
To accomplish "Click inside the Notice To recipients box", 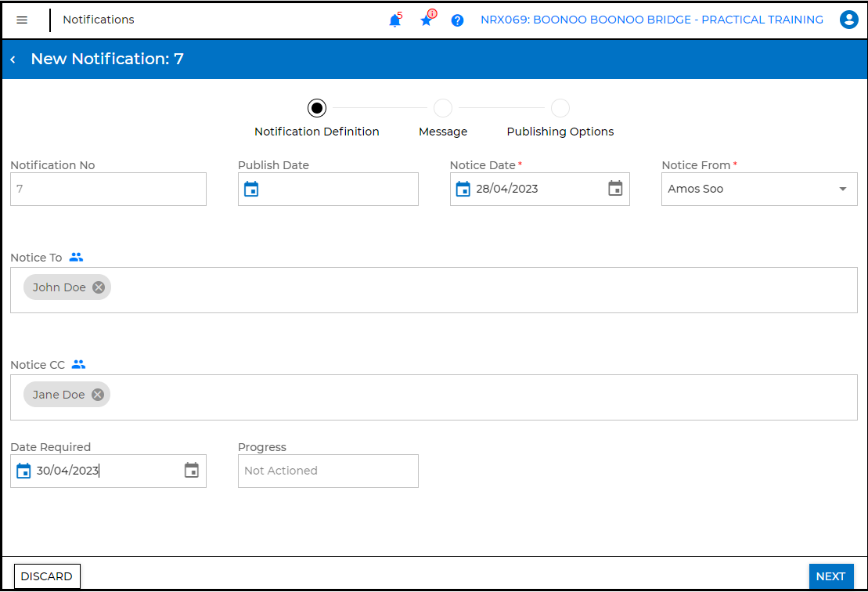I will [434, 291].
